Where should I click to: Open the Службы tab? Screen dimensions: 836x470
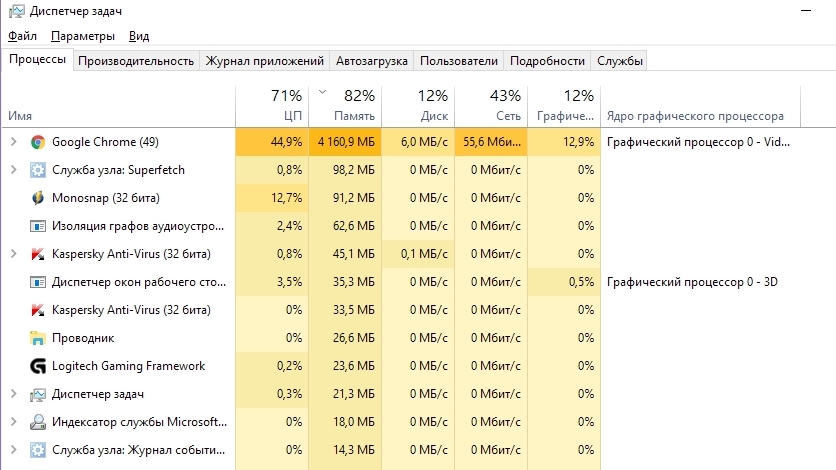coord(620,61)
